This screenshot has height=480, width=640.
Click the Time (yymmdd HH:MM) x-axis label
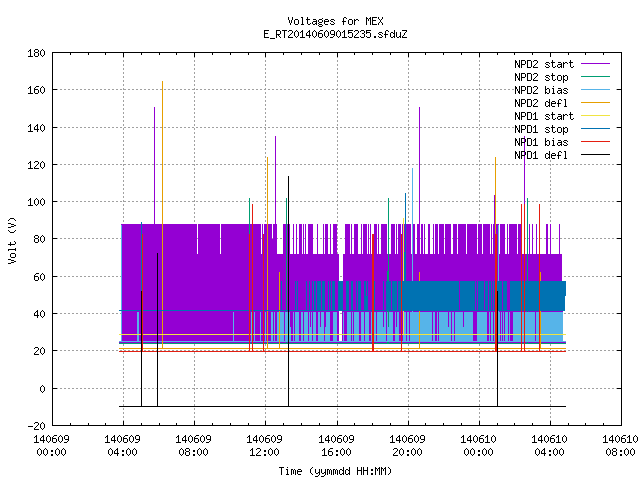[x=335, y=471]
